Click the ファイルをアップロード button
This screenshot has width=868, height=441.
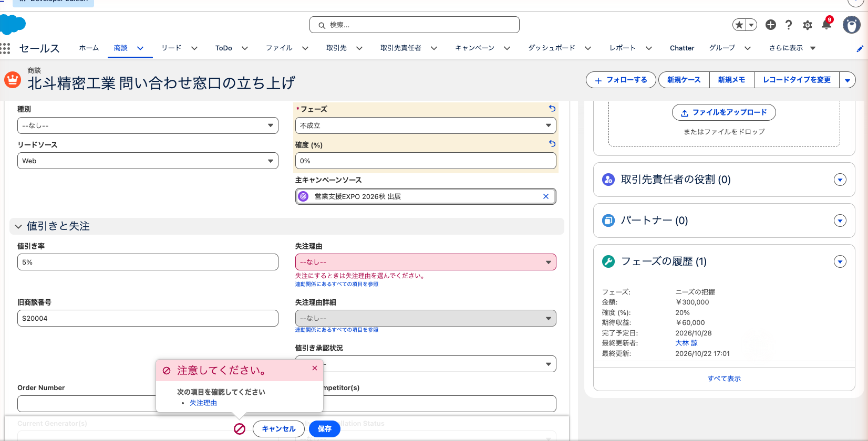pos(724,112)
